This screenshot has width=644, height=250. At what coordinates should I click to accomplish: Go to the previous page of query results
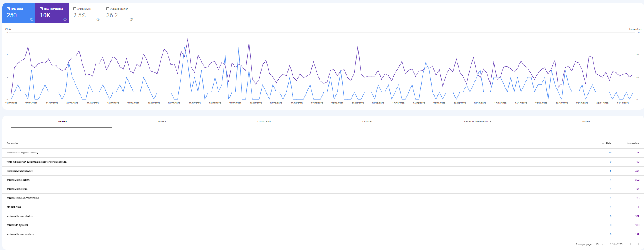click(630, 244)
